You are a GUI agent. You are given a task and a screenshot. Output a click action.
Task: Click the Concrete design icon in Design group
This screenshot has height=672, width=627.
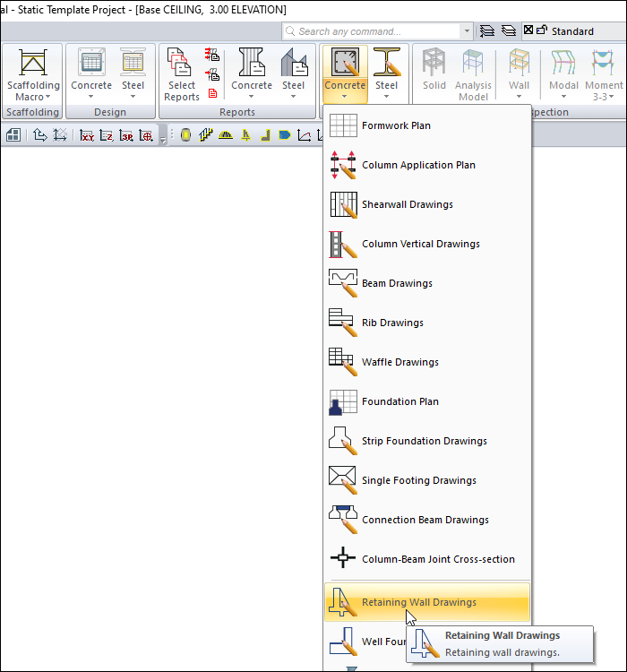91,62
